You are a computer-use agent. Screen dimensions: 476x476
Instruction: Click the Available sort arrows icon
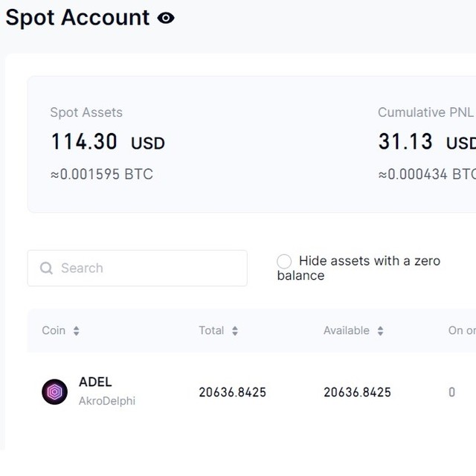click(380, 330)
